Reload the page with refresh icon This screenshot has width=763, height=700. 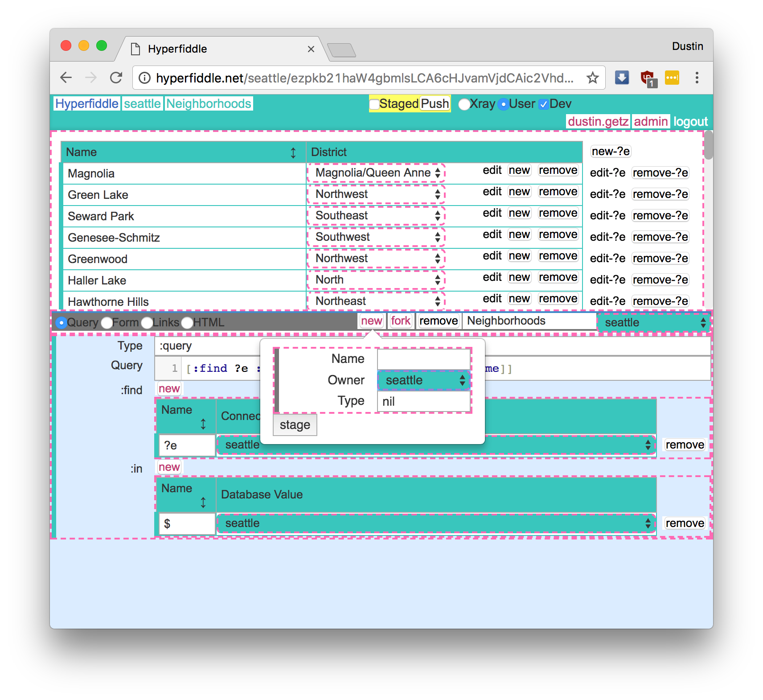(x=116, y=78)
